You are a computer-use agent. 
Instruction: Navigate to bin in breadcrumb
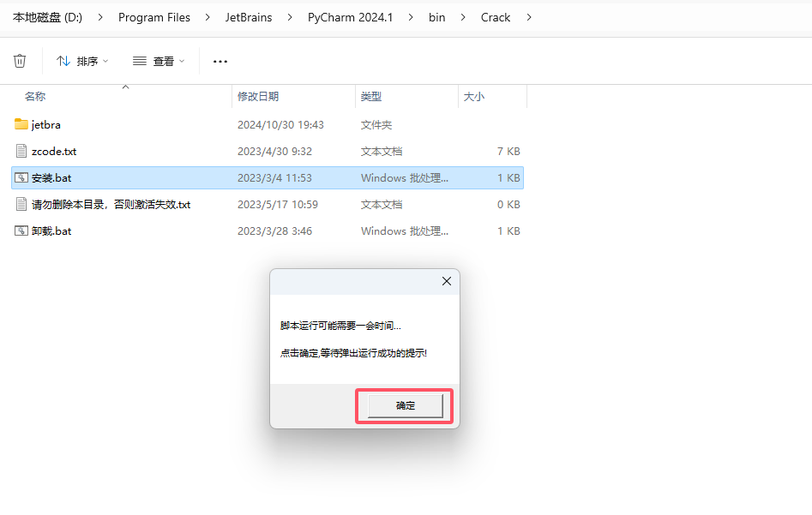click(x=436, y=18)
